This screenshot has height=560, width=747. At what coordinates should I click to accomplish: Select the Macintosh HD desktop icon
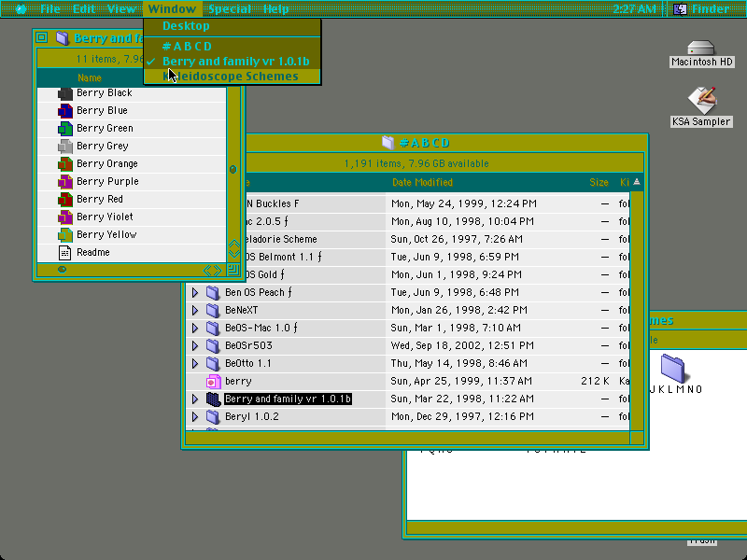(x=701, y=48)
